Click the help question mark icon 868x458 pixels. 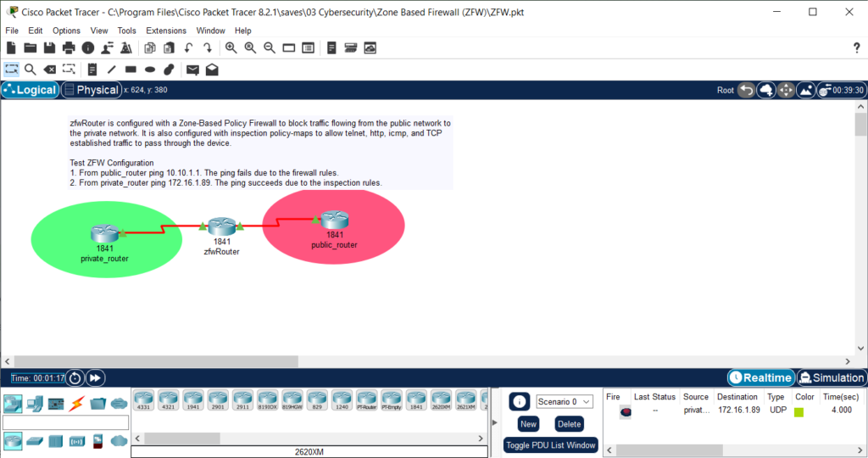(856, 48)
